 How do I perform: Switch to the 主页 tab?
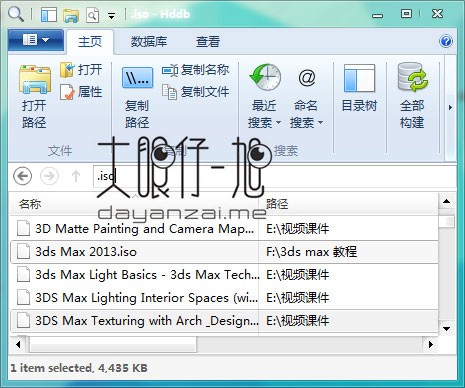tap(90, 42)
